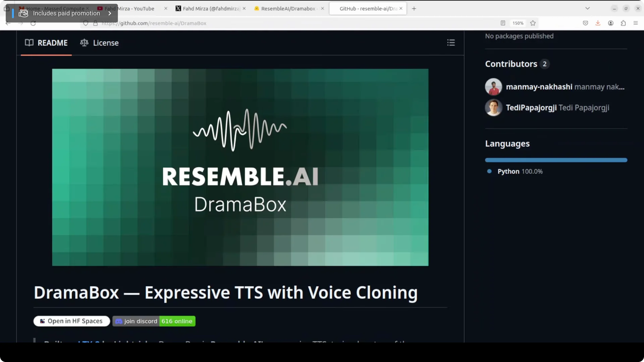Close the Fahd Mirza X tab
The image size is (644, 362).
(x=244, y=9)
